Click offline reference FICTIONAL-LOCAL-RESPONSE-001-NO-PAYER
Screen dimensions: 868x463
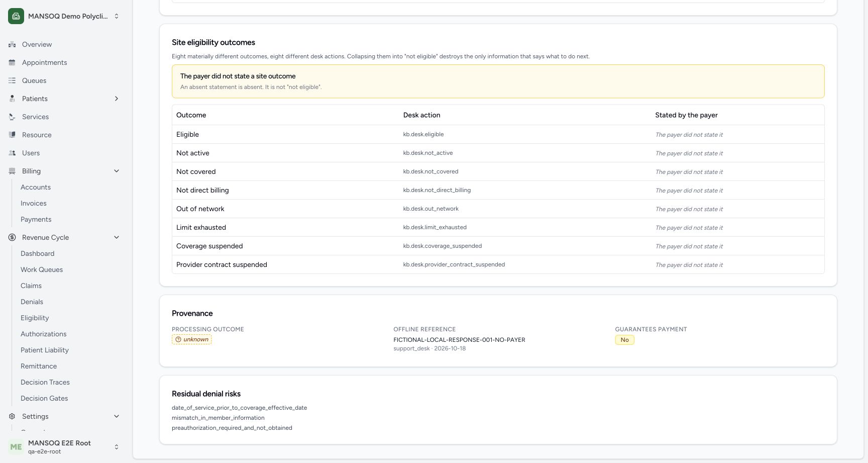(x=459, y=340)
